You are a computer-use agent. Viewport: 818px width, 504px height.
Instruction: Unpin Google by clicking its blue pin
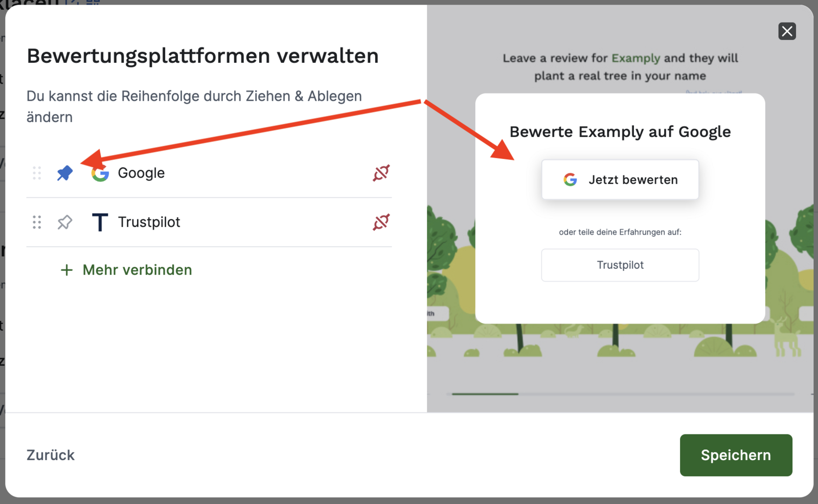[x=65, y=173]
